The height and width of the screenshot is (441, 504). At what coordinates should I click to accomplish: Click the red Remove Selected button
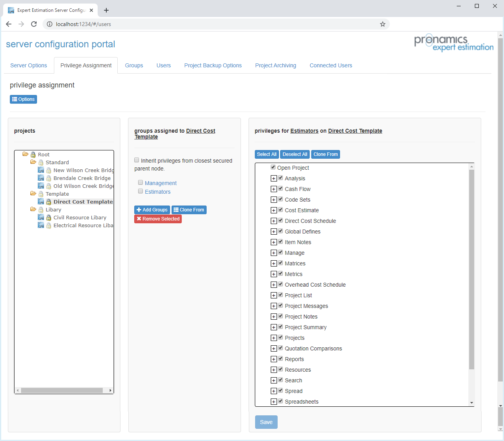[x=158, y=219]
